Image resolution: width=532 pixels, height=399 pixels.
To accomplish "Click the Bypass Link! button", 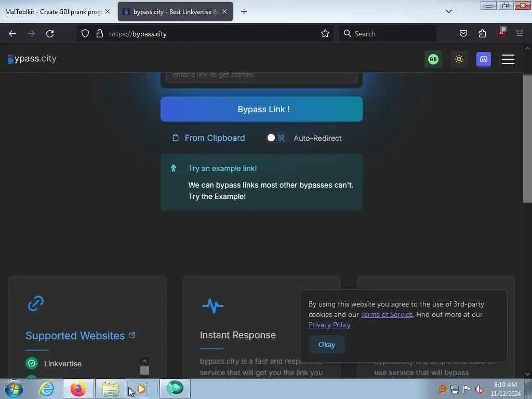I will pos(261,109).
